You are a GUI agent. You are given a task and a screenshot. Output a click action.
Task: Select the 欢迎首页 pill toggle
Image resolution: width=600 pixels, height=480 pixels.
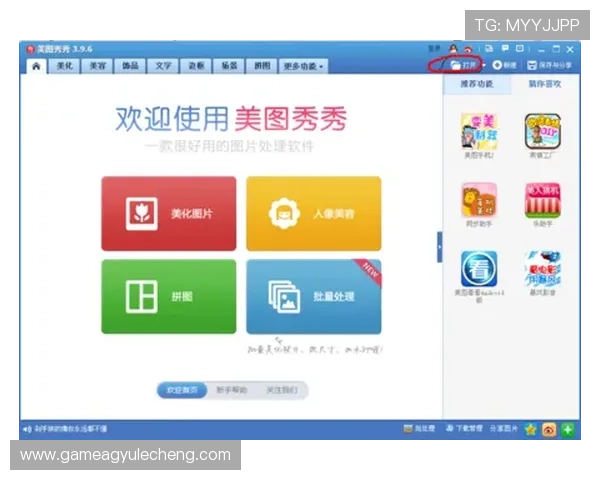point(182,390)
